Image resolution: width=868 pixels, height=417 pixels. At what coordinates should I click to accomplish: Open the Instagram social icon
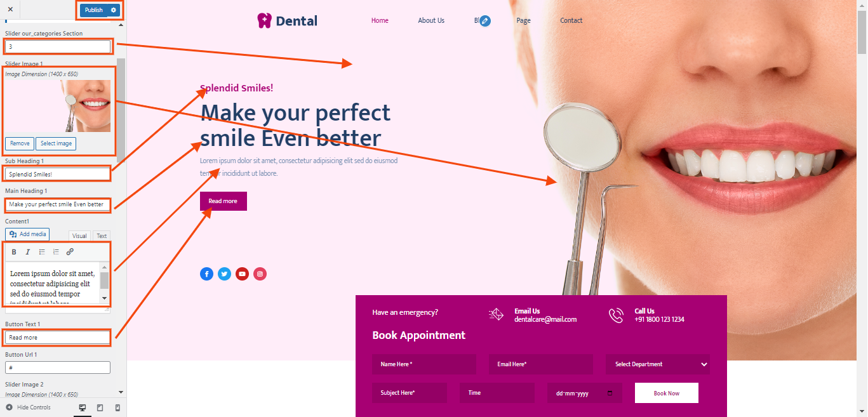(260, 274)
